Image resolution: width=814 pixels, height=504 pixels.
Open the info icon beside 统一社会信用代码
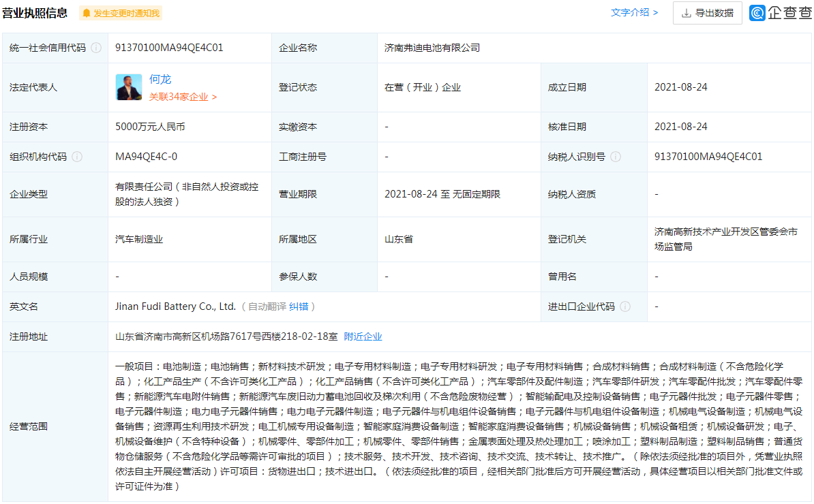[95, 48]
